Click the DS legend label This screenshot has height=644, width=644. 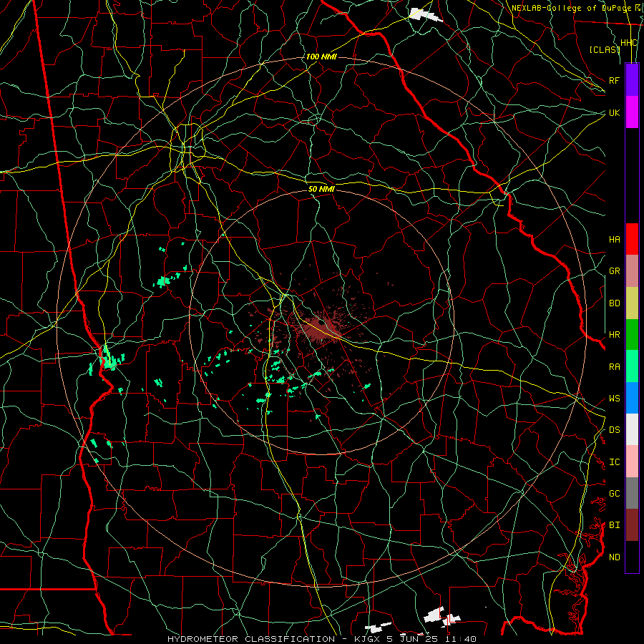[614, 430]
